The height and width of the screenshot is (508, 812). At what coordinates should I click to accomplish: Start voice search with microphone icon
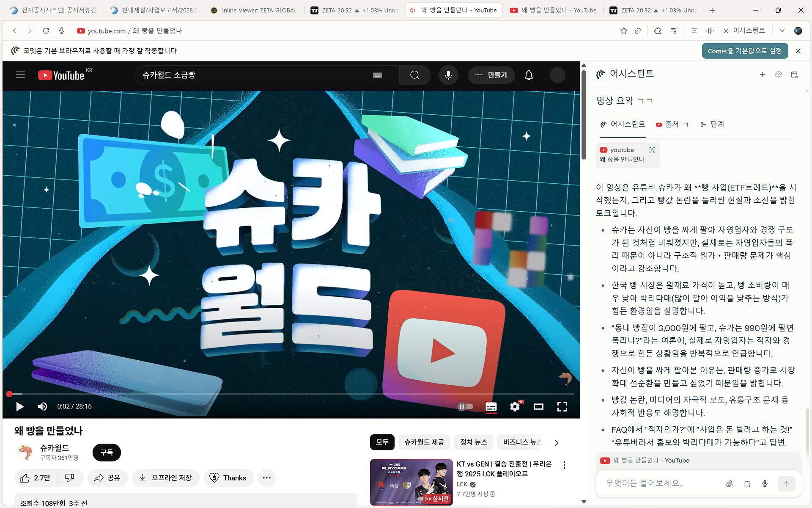coord(448,75)
